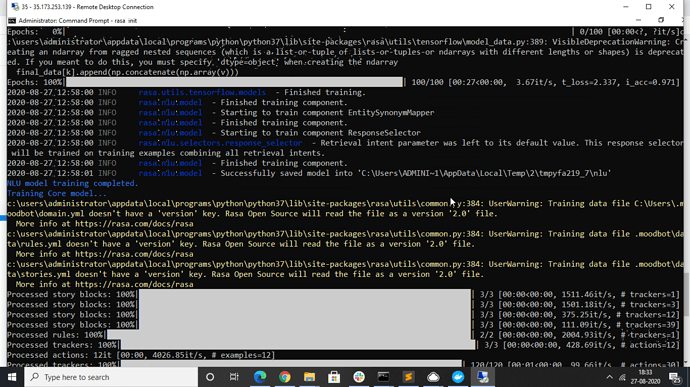690x387 pixels.
Task: Click 'Starting to train component EntitySynonymMapper' text
Action: [327, 113]
